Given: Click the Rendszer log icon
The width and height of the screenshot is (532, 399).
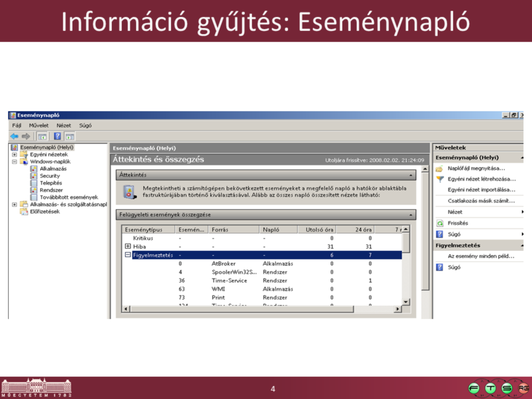Looking at the screenshot, I should [34, 190].
